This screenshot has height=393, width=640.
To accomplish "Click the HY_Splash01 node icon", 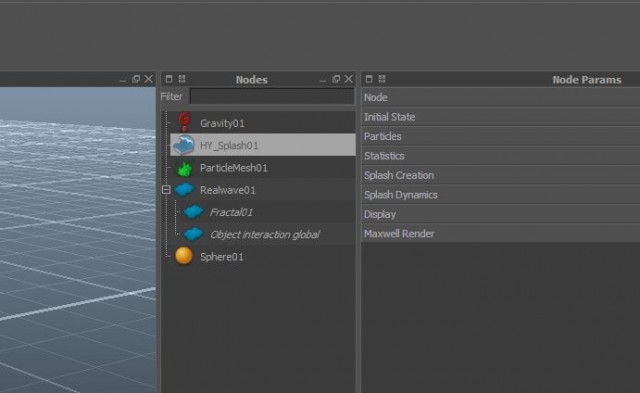I will 183,145.
